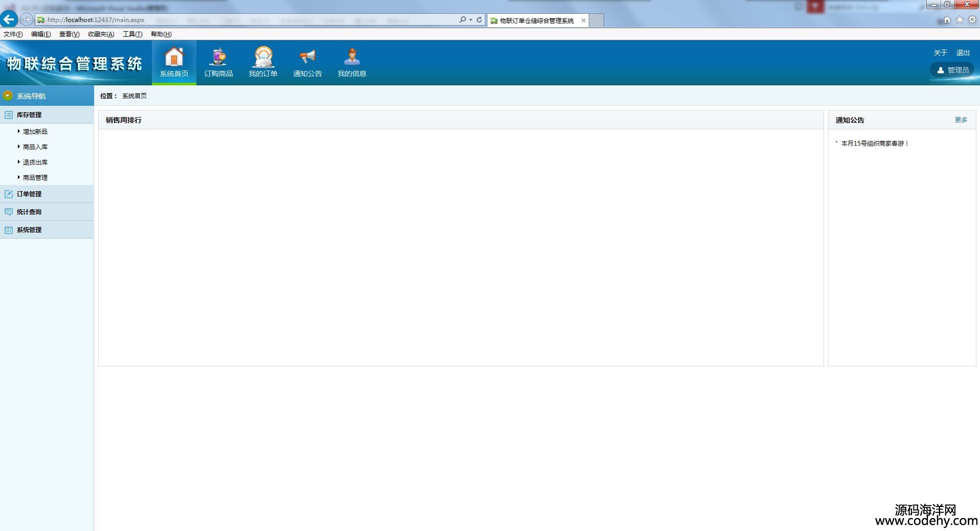Open the 帮助(H) menu
Image resolution: width=980 pixels, height=531 pixels.
[161, 34]
